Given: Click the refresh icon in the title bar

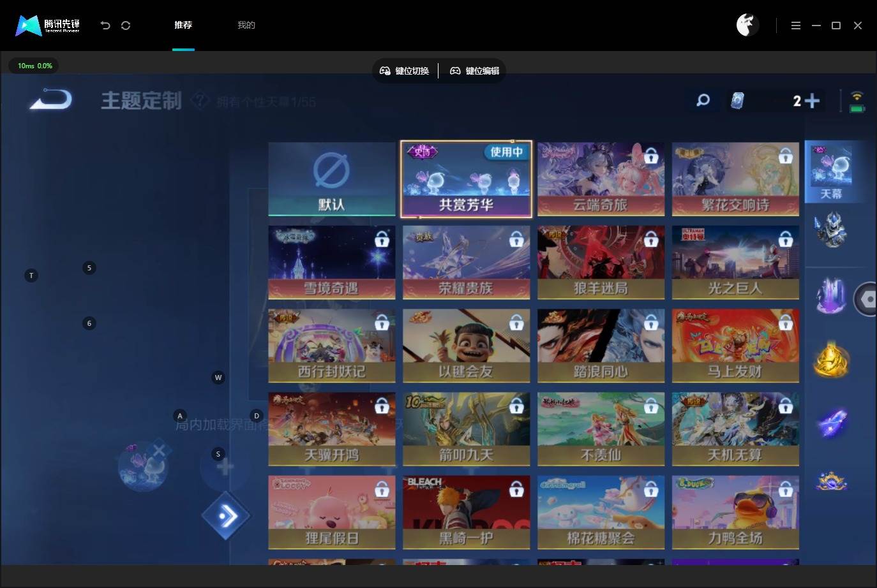Looking at the screenshot, I should pos(126,26).
